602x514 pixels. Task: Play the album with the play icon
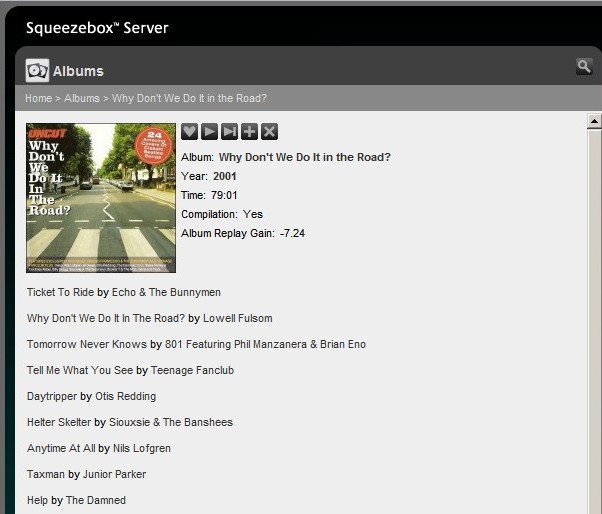(x=209, y=131)
